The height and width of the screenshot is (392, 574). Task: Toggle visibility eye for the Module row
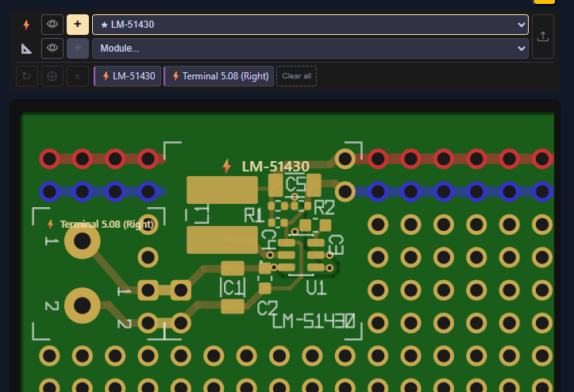52,48
